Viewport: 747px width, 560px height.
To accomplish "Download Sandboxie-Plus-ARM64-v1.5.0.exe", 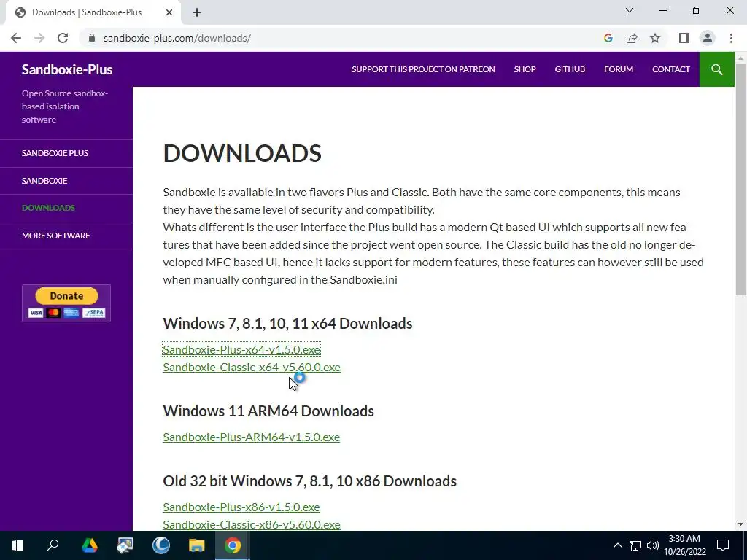I will (251, 437).
